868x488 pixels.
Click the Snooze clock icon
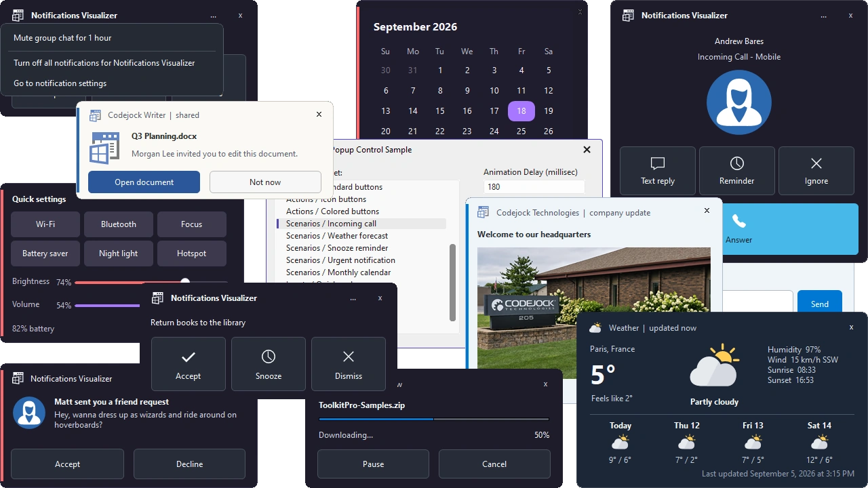click(268, 357)
